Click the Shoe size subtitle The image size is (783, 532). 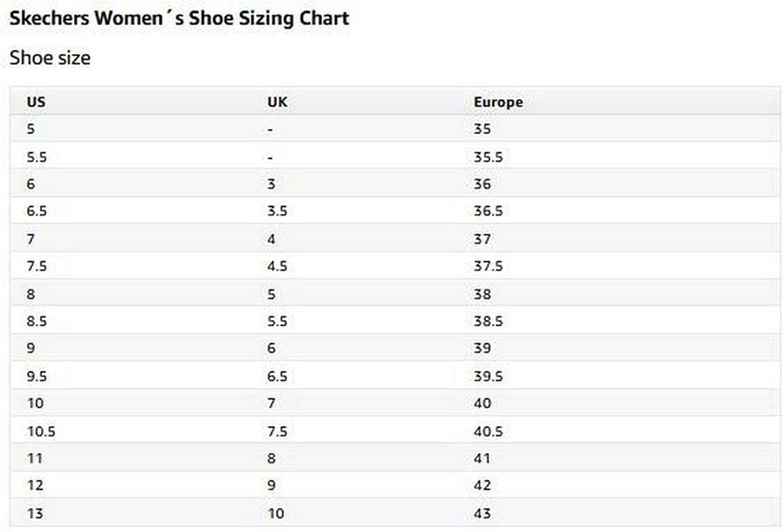[x=50, y=58]
